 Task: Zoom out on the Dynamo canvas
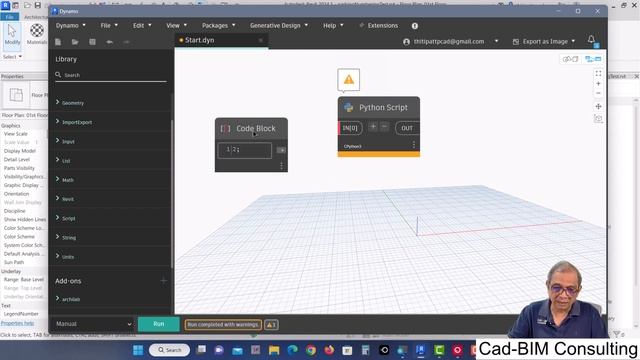click(x=598, y=93)
